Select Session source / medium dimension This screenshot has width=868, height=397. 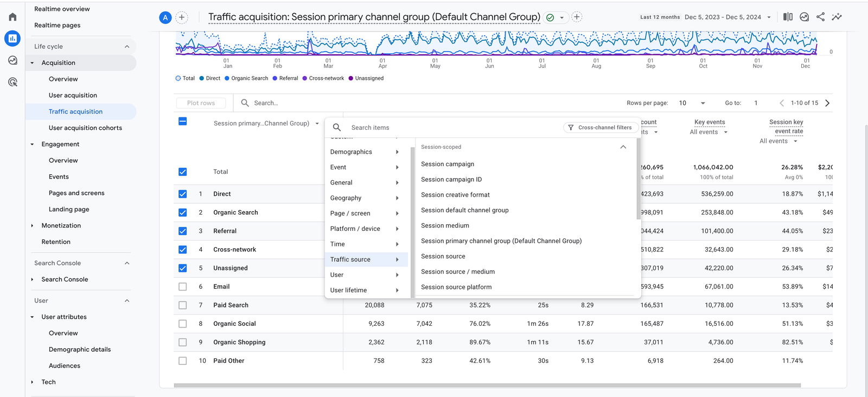457,272
